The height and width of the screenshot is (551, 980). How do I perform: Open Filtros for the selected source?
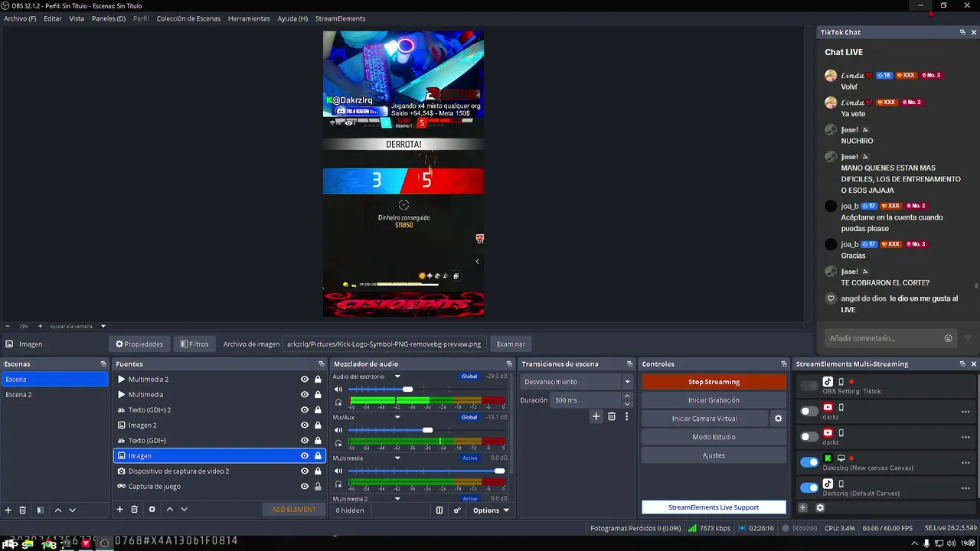194,344
